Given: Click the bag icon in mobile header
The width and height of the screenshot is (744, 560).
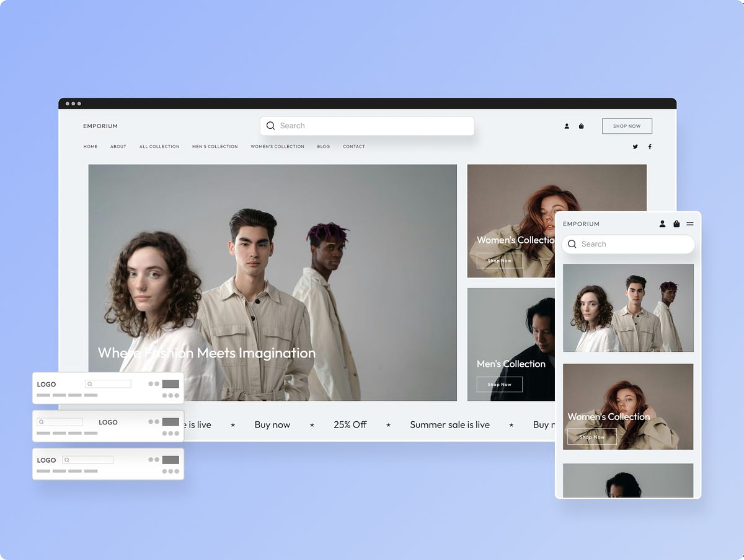Looking at the screenshot, I should tap(676, 224).
